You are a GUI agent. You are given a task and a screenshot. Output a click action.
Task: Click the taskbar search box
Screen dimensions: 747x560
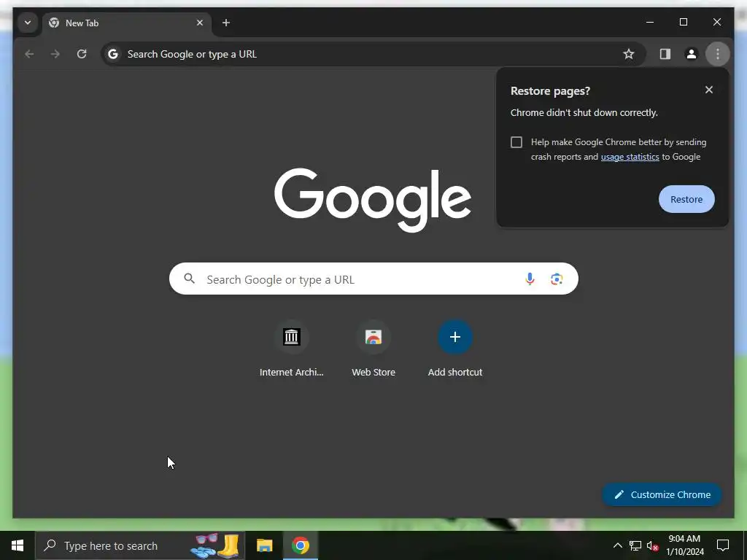pos(140,545)
